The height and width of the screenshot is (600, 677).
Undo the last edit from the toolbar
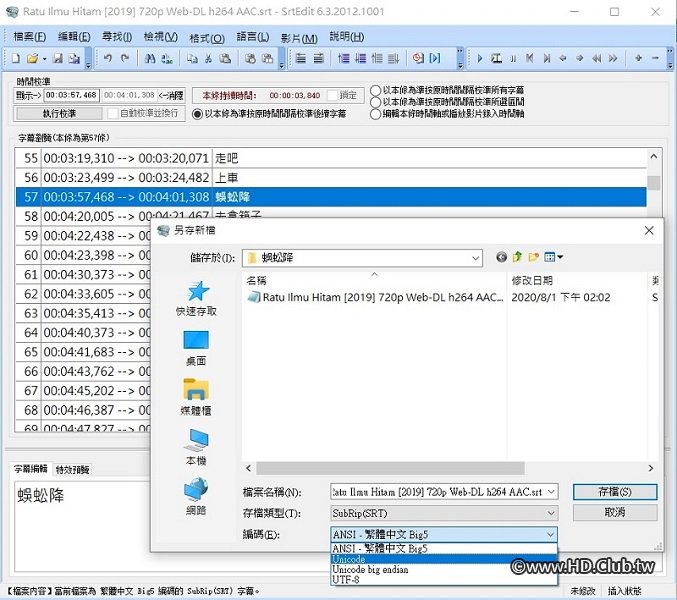(108, 58)
